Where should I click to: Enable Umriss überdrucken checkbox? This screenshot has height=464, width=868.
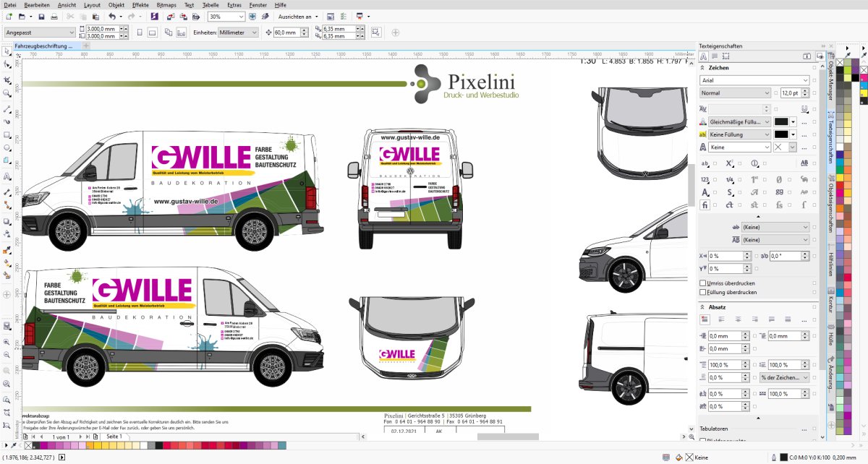(x=703, y=283)
